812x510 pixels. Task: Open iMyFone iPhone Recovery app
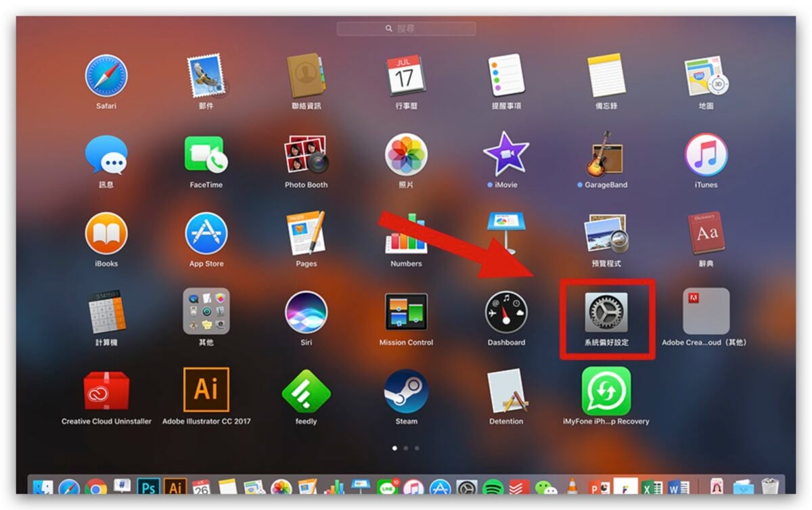(x=606, y=390)
